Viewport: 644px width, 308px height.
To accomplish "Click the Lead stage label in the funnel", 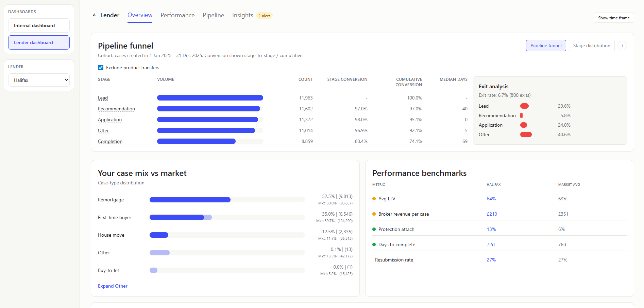I will (x=103, y=98).
